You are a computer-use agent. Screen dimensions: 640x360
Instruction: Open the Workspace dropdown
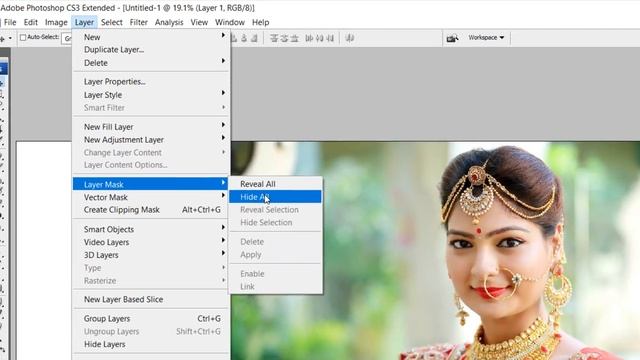pyautogui.click(x=486, y=38)
